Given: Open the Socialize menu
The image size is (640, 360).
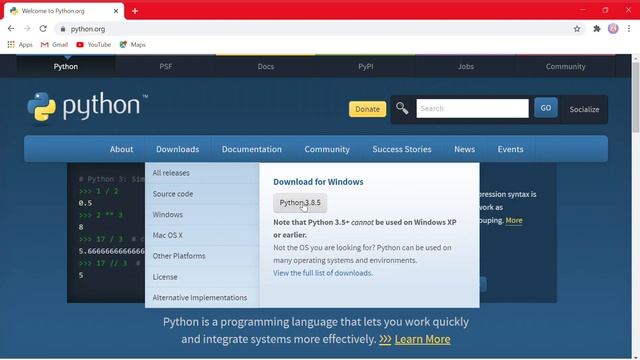Looking at the screenshot, I should [584, 109].
